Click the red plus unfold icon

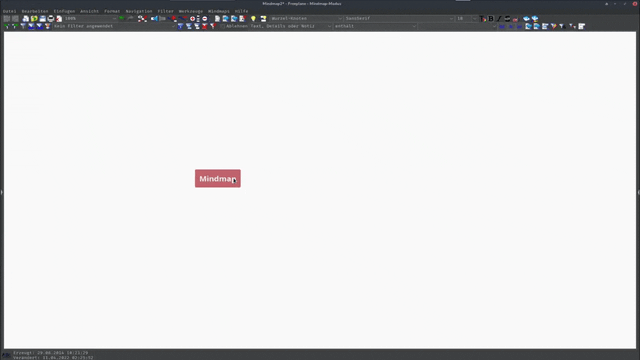193,18
